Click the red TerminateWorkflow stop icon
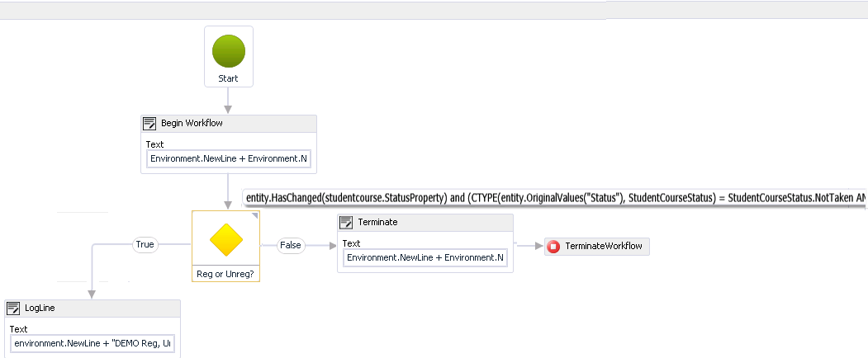868x358 pixels. pyautogui.click(x=553, y=247)
